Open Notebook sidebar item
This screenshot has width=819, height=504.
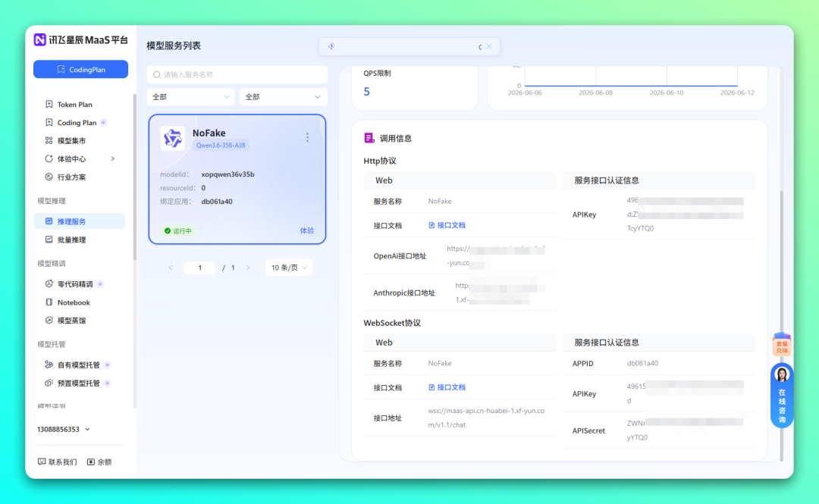point(74,302)
